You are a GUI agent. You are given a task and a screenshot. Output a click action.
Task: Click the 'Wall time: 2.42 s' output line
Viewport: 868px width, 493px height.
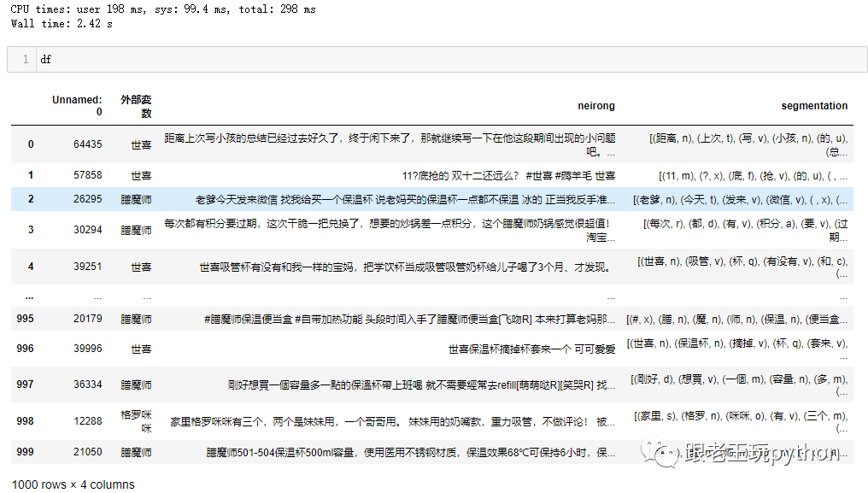click(62, 23)
